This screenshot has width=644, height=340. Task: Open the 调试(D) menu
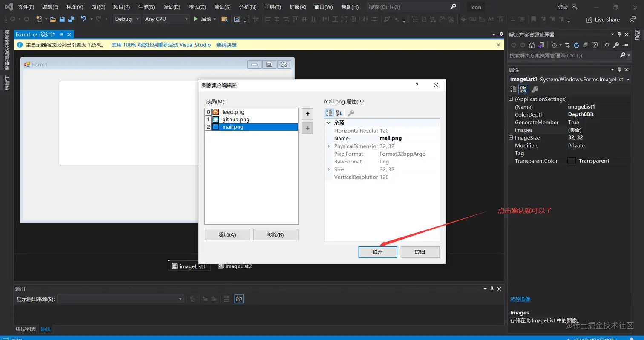(x=172, y=7)
